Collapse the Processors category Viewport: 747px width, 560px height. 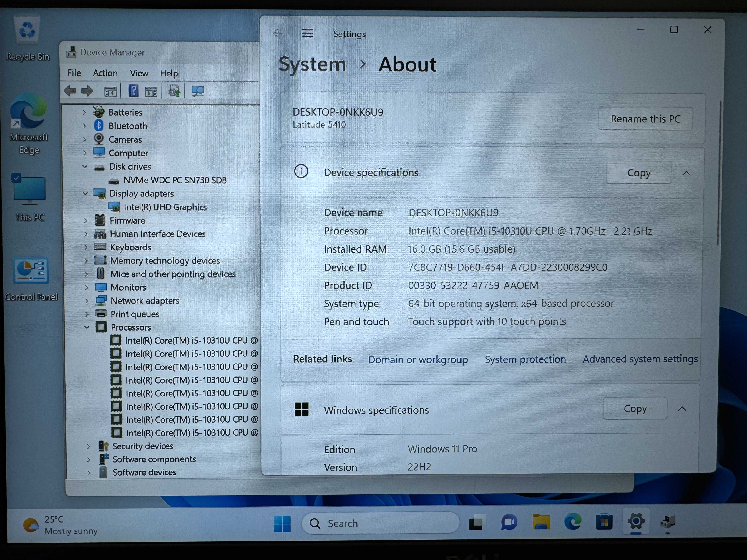click(87, 327)
